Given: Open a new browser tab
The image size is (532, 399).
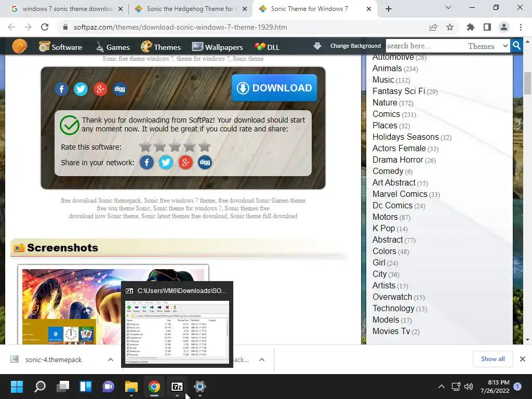Looking at the screenshot, I should (x=389, y=9).
